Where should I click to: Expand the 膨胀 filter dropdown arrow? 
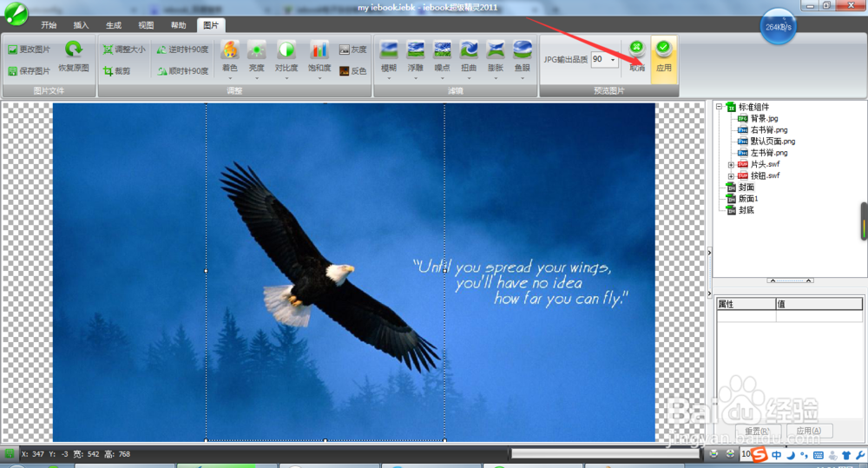pos(495,78)
